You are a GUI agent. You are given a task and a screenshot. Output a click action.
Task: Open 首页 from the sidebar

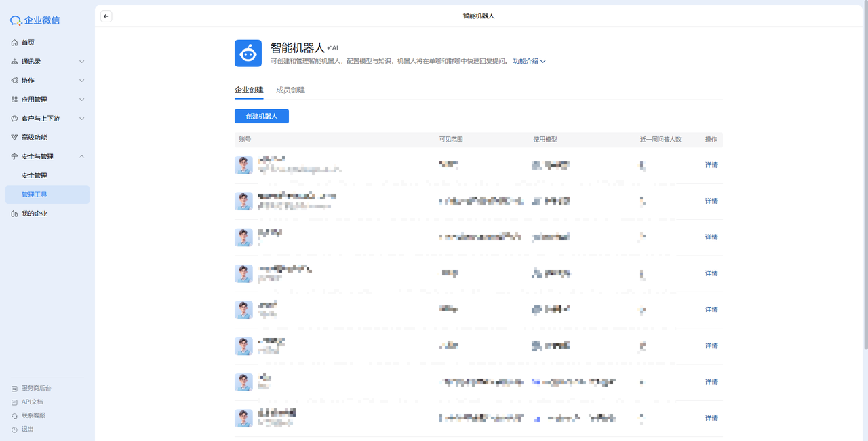click(28, 43)
